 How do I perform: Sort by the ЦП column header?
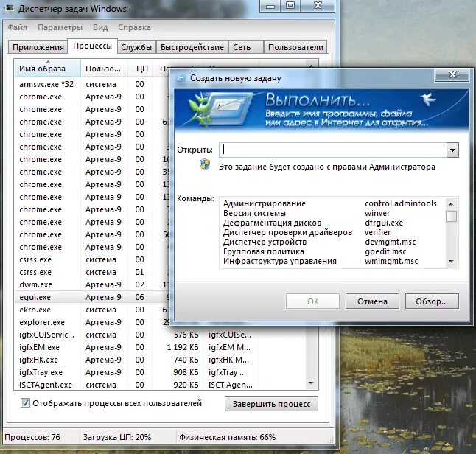[x=141, y=69]
